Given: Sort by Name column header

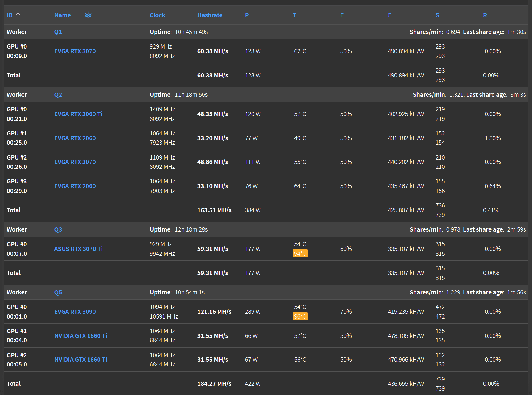Looking at the screenshot, I should (63, 15).
